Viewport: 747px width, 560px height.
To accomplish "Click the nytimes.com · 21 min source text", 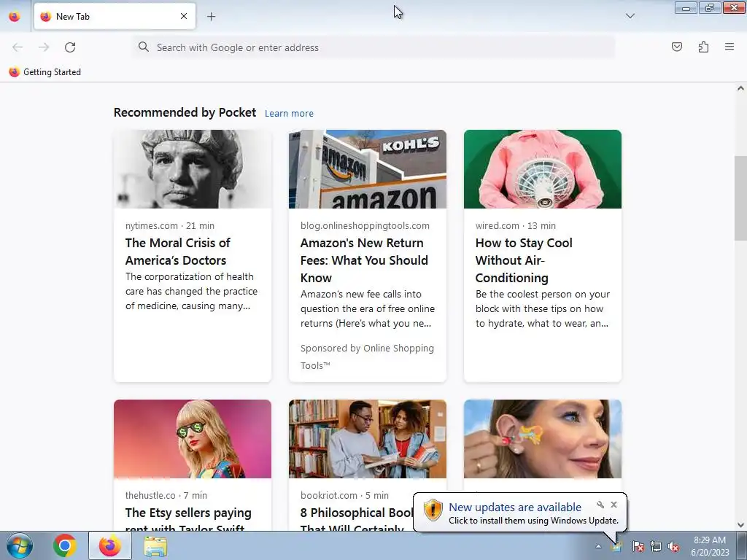I will coord(169,226).
